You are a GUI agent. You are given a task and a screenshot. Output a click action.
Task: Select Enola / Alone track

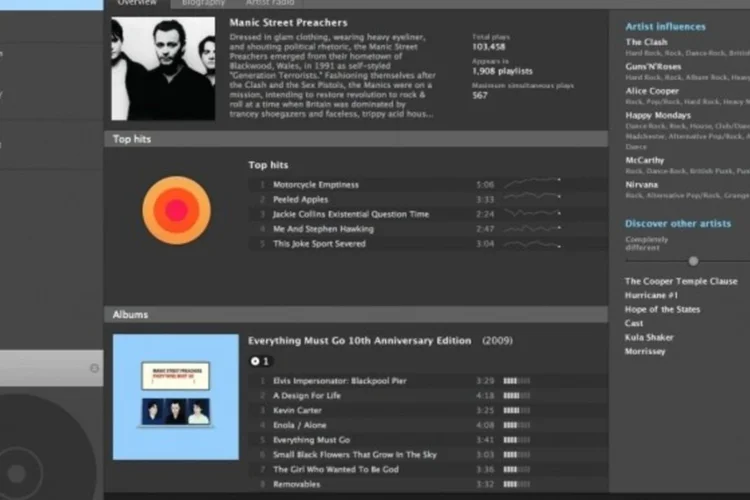tap(299, 425)
